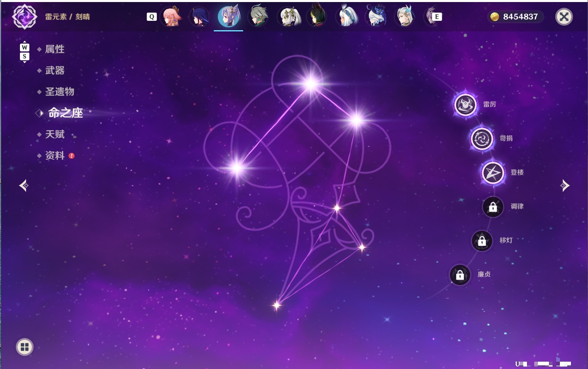The width and height of the screenshot is (588, 369).
Task: Click the 雷厉 label text
Action: [x=489, y=104]
